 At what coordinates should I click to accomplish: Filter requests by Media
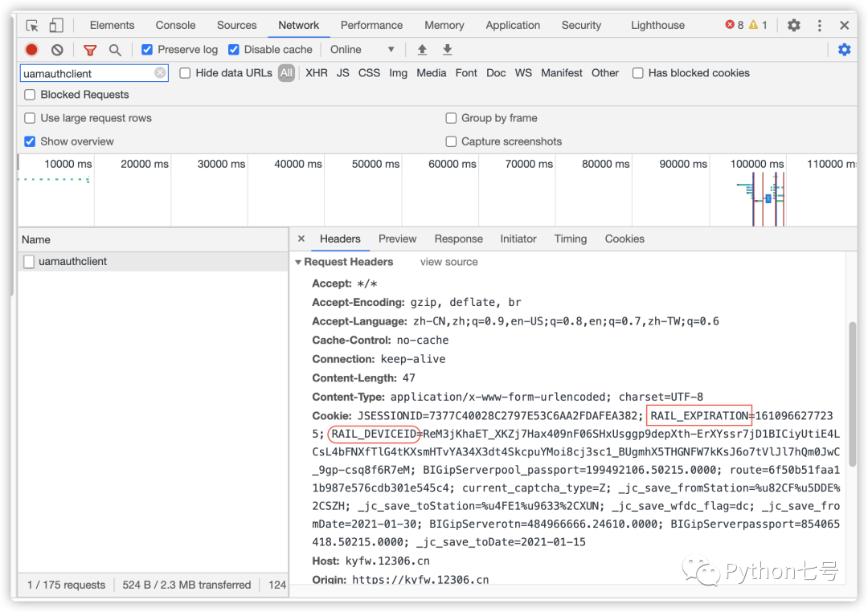click(x=432, y=73)
